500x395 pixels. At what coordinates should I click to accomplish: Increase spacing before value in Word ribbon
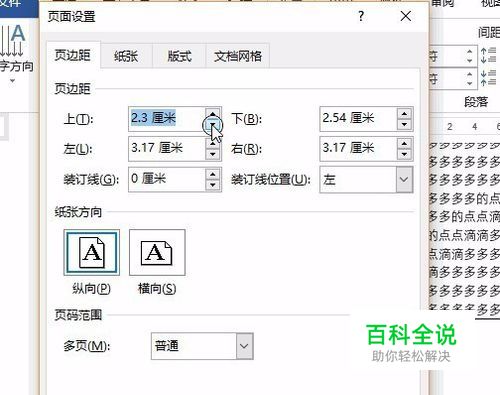pyautogui.click(x=470, y=51)
